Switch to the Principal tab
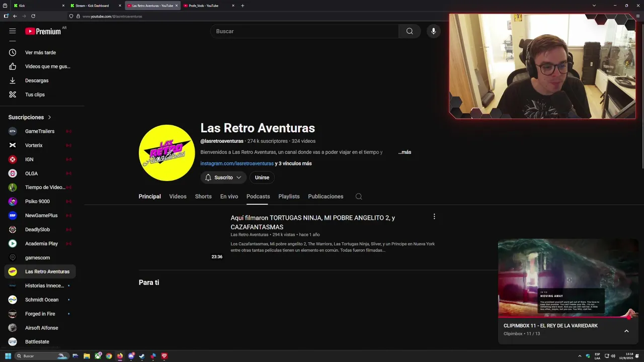644x362 pixels. (x=150, y=197)
